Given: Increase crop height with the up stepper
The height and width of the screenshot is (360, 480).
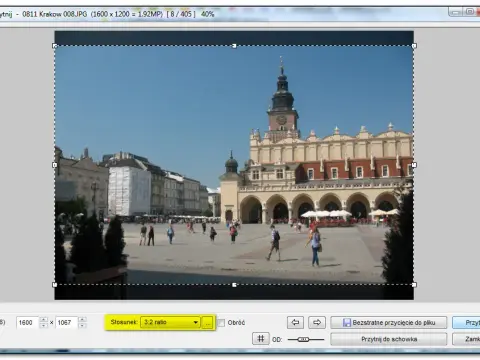Looking at the screenshot, I should coord(82,320).
